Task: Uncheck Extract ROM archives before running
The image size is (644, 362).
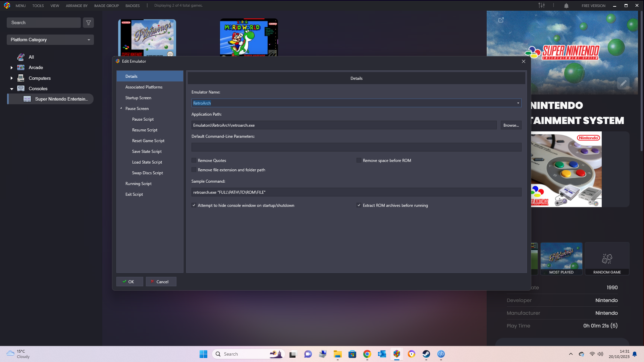Action: [359, 205]
